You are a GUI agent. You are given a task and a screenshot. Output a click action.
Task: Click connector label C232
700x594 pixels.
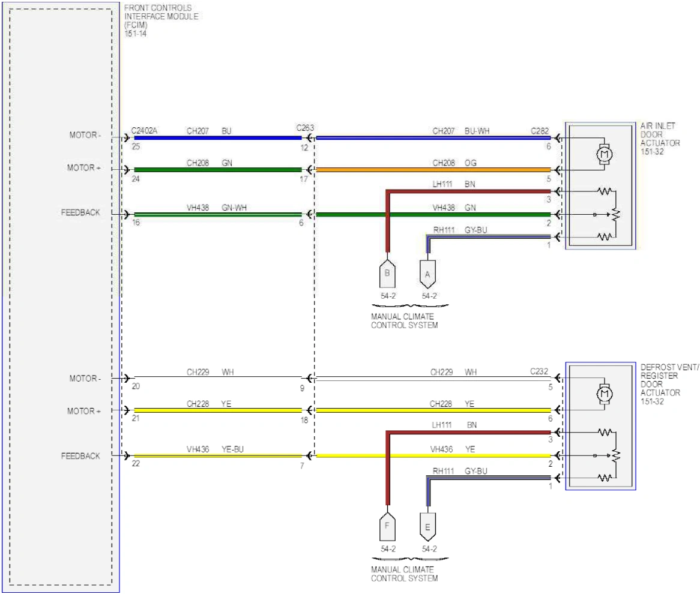click(539, 371)
